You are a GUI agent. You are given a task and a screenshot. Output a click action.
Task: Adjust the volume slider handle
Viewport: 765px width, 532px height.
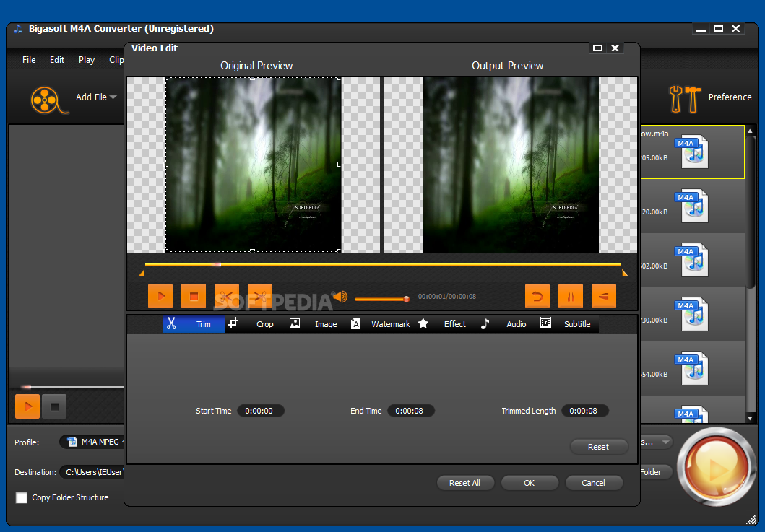[406, 299]
